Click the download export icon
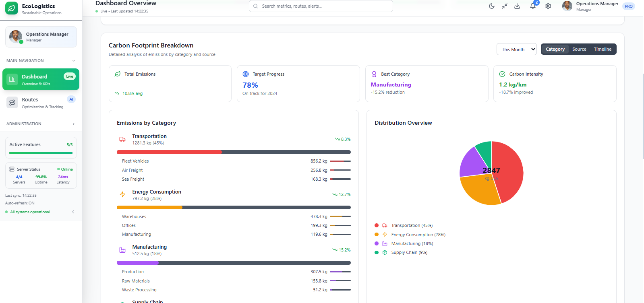The height and width of the screenshot is (303, 644). pyautogui.click(x=517, y=6)
